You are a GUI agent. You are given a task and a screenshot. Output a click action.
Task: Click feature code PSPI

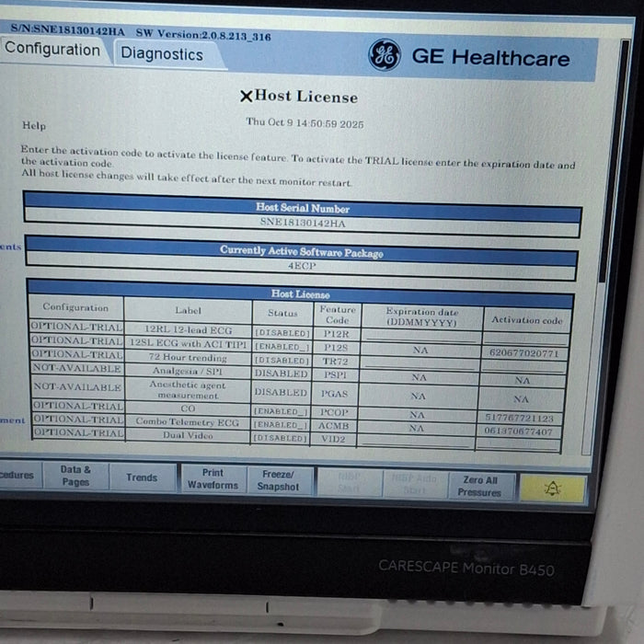335,375
